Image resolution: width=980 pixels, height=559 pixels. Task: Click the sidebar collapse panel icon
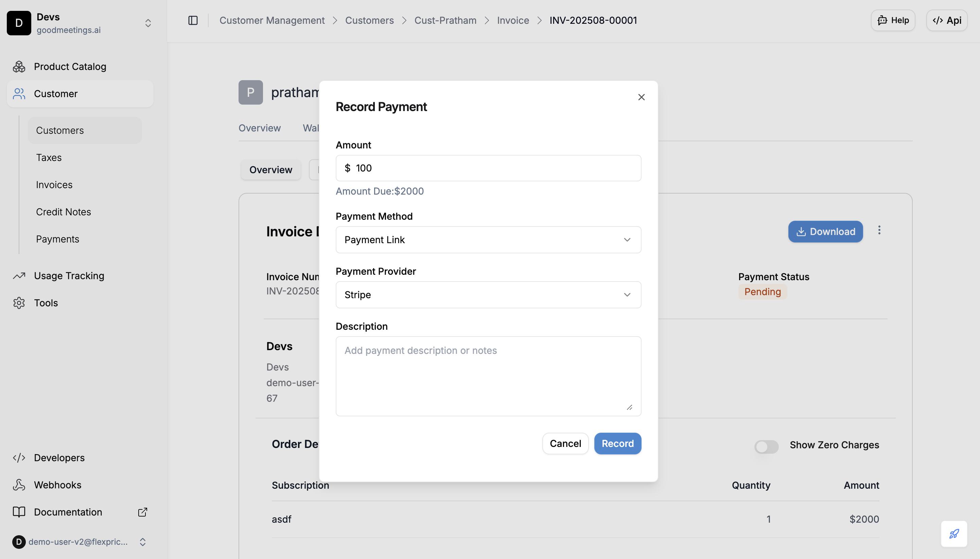pyautogui.click(x=193, y=20)
